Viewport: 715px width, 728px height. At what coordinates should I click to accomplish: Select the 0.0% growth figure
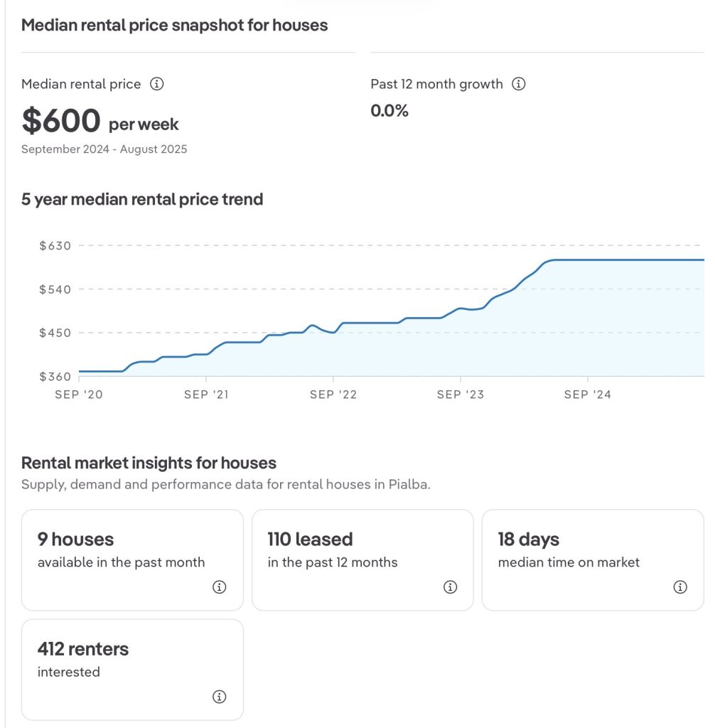pyautogui.click(x=389, y=111)
